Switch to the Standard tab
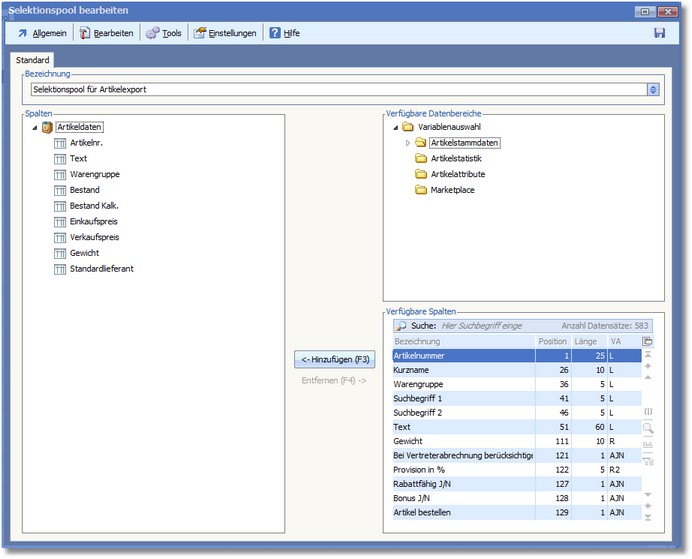Viewport: 692px width, 559px height. click(32, 61)
